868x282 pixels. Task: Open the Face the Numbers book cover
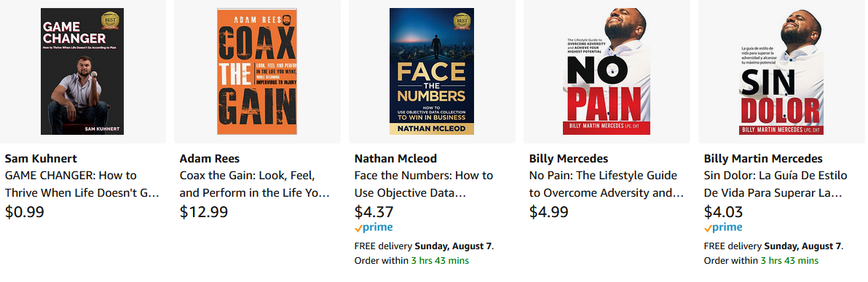(x=432, y=71)
